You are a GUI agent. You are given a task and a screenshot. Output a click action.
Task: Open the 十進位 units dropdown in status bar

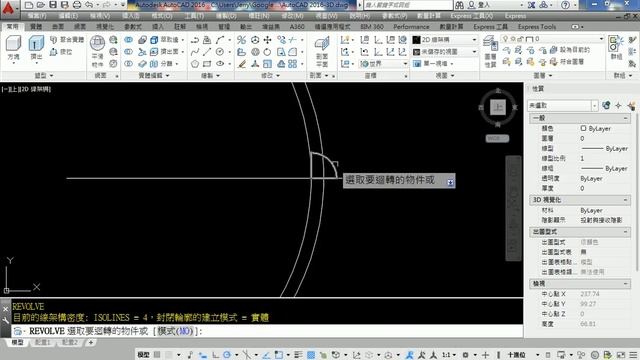point(524,355)
